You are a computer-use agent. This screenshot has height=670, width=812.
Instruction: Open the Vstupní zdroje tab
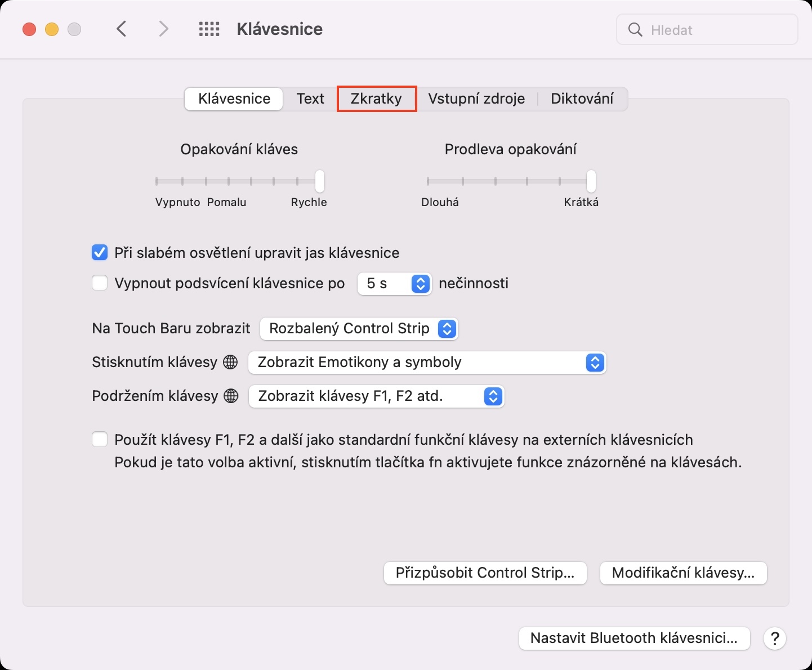476,99
